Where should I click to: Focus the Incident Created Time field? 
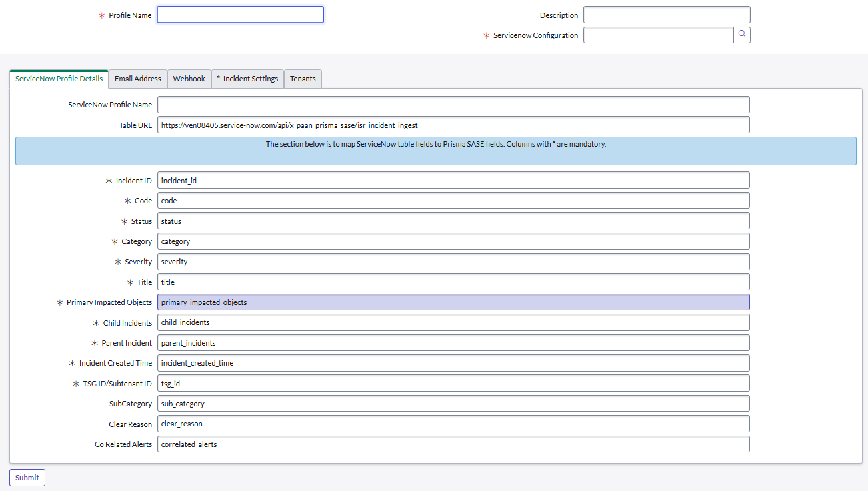pos(453,363)
